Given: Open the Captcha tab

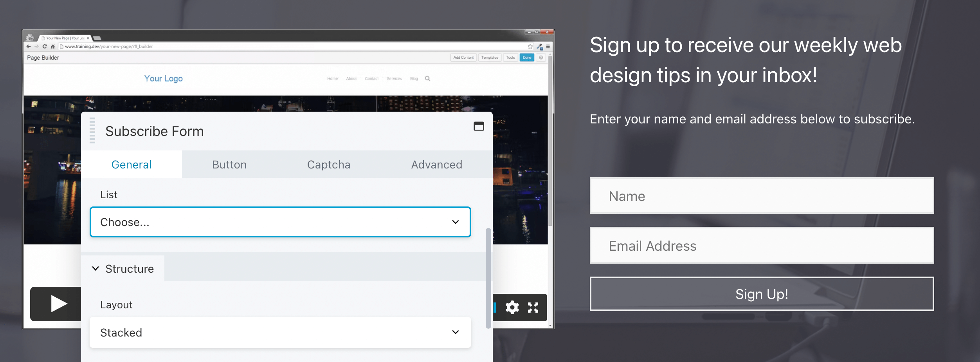Looking at the screenshot, I should pos(328,165).
